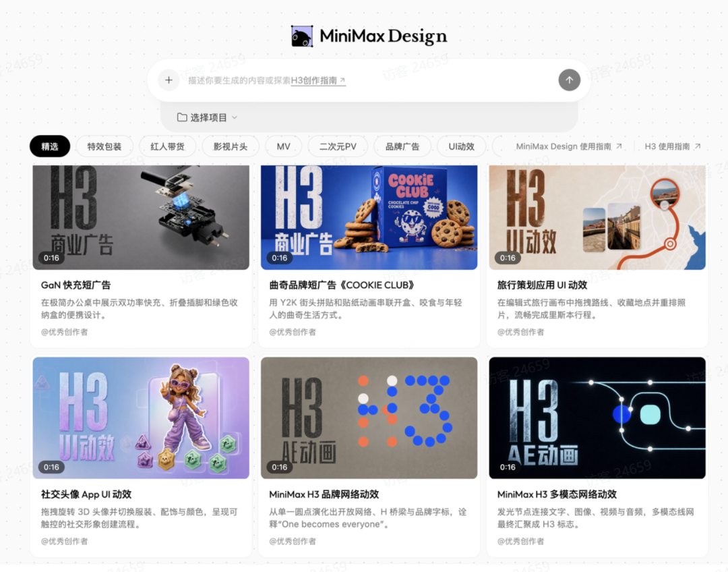Click external arrow icon after H3 使用指南
The height and width of the screenshot is (572, 728).
[698, 146]
